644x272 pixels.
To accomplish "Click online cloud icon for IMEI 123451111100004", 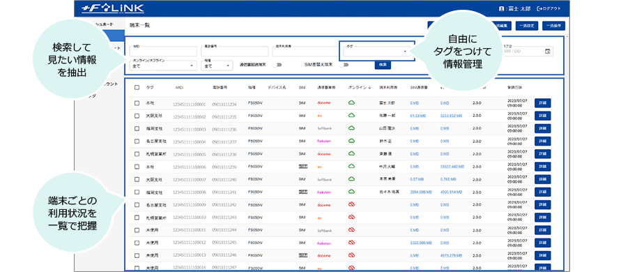I will click(x=351, y=141).
